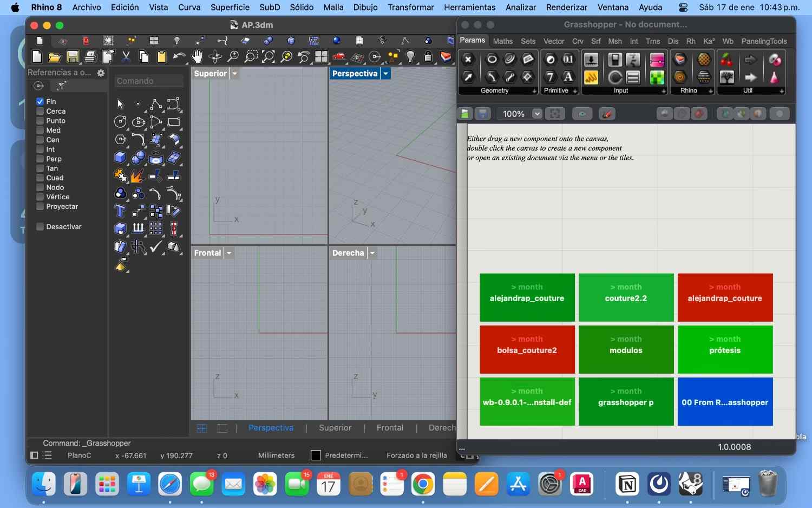Click the 'Forzado a la rejilla' status button
This screenshot has width=812, height=508.
tap(416, 455)
